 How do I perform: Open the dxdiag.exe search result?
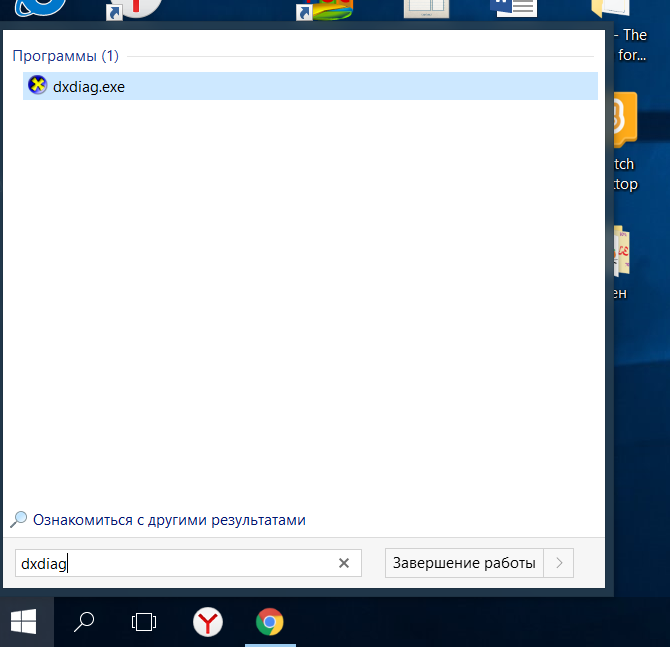coord(310,86)
